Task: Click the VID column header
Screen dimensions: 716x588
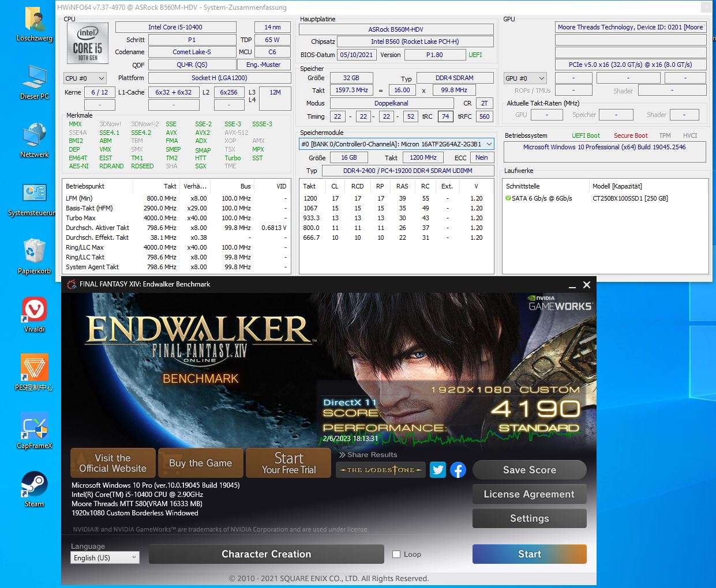Action: (x=272, y=186)
